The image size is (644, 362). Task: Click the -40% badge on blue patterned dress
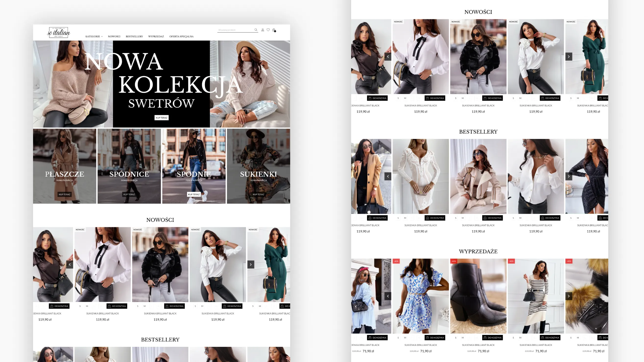coord(396,261)
